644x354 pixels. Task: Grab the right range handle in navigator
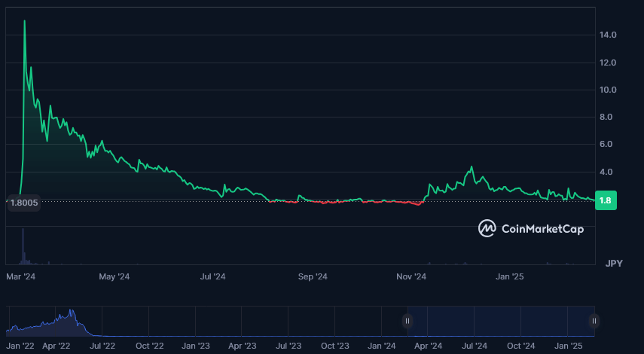coord(594,321)
